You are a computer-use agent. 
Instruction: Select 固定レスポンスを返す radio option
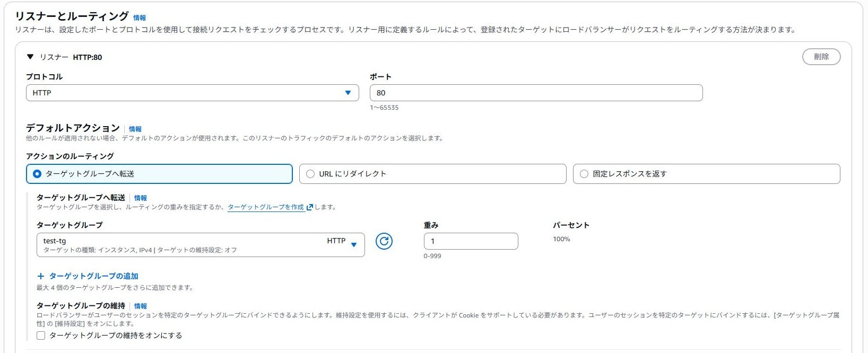click(x=706, y=174)
